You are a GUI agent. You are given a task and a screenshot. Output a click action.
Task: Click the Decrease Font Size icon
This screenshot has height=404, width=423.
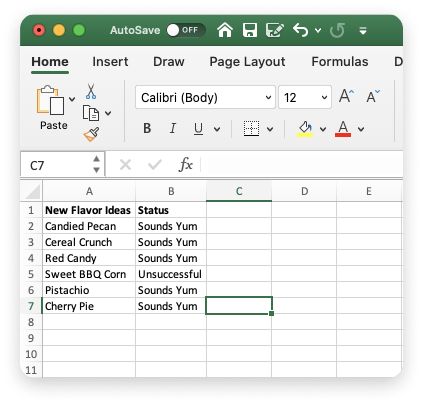click(x=373, y=96)
